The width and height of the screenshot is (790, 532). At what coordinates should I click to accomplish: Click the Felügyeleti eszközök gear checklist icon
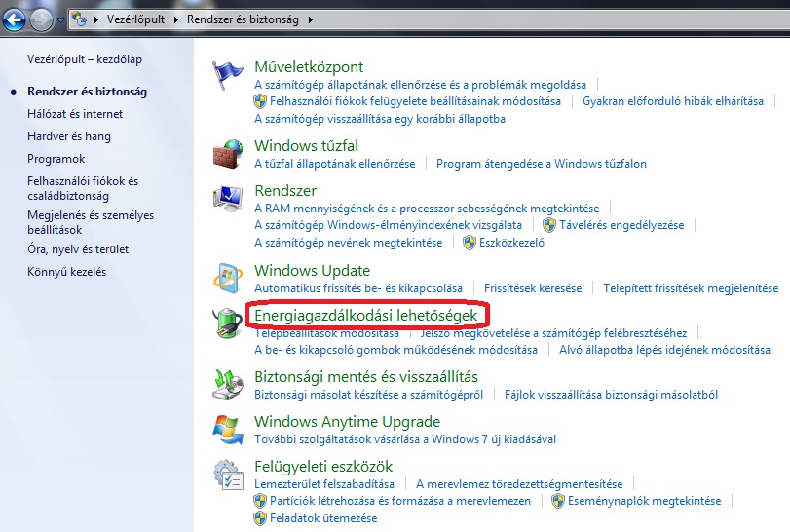229,475
